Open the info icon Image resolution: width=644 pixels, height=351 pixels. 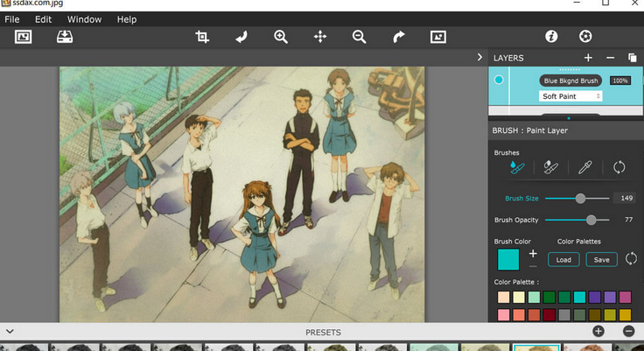click(551, 36)
